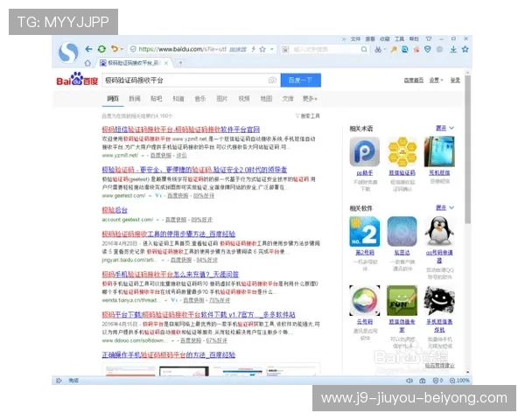The width and height of the screenshot is (525, 420).
Task: Click the sidebar toggle icon at the status bar's left
Action: [59, 381]
